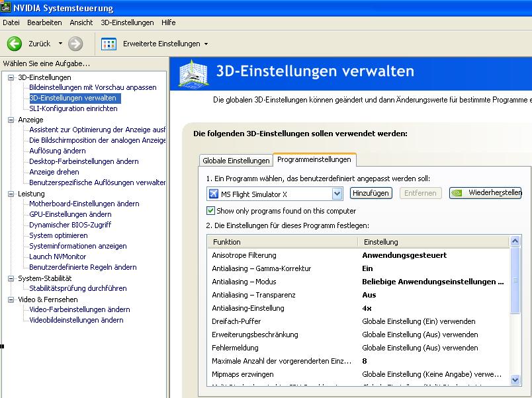This screenshot has width=532, height=398.
Task: Open the Datei menu
Action: (x=11, y=22)
